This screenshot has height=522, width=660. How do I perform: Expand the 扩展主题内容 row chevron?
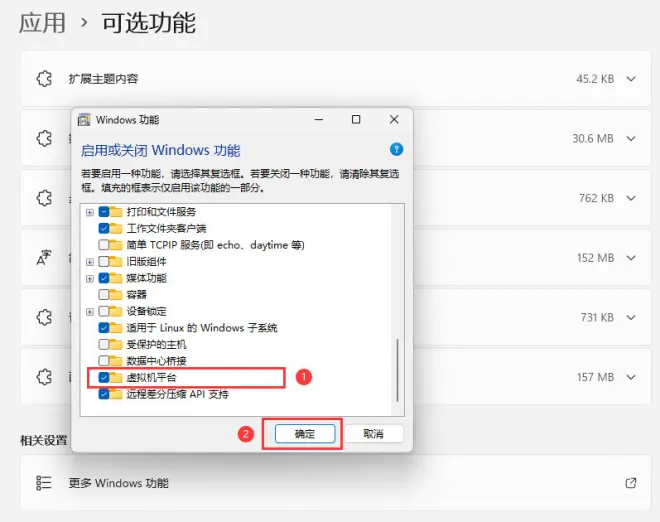click(631, 79)
